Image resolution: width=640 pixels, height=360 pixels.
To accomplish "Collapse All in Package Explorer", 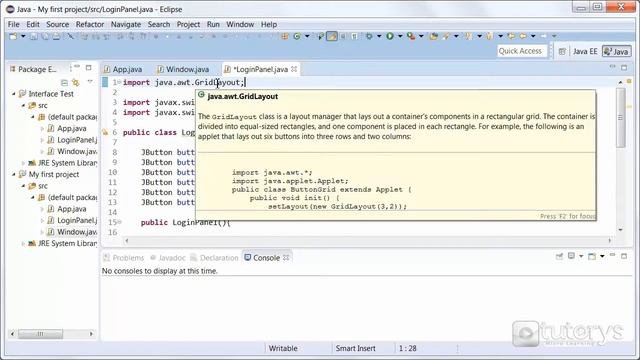I will pos(64,82).
